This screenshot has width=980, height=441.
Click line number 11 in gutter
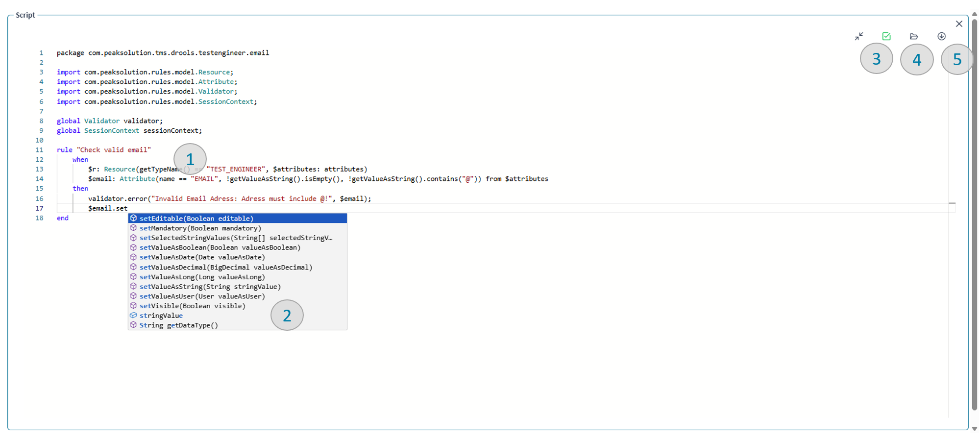(39, 150)
